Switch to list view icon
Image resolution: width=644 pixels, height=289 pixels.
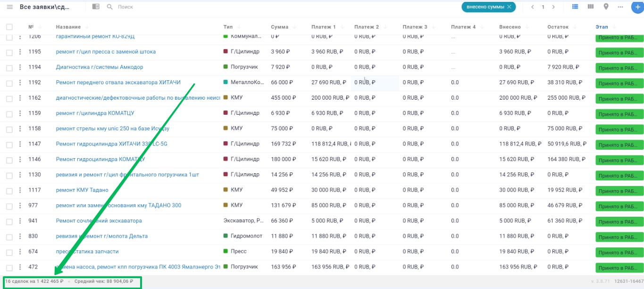click(575, 7)
